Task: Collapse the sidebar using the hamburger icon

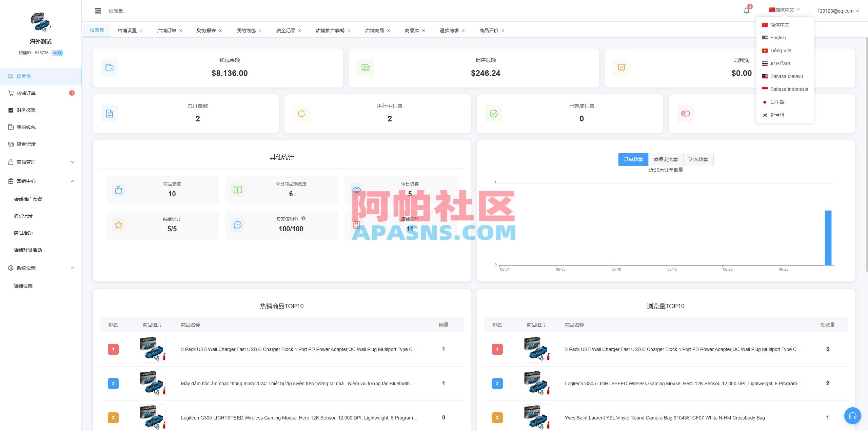Action: pyautogui.click(x=98, y=11)
